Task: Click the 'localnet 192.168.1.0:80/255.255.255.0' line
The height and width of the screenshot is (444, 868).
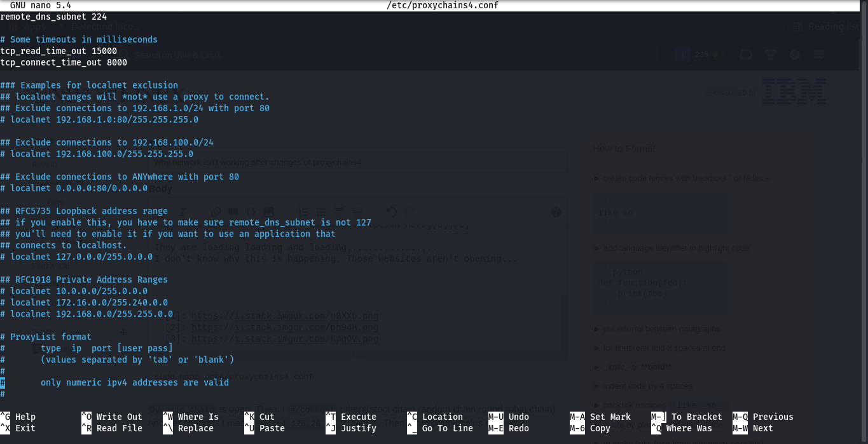Action: pos(99,119)
